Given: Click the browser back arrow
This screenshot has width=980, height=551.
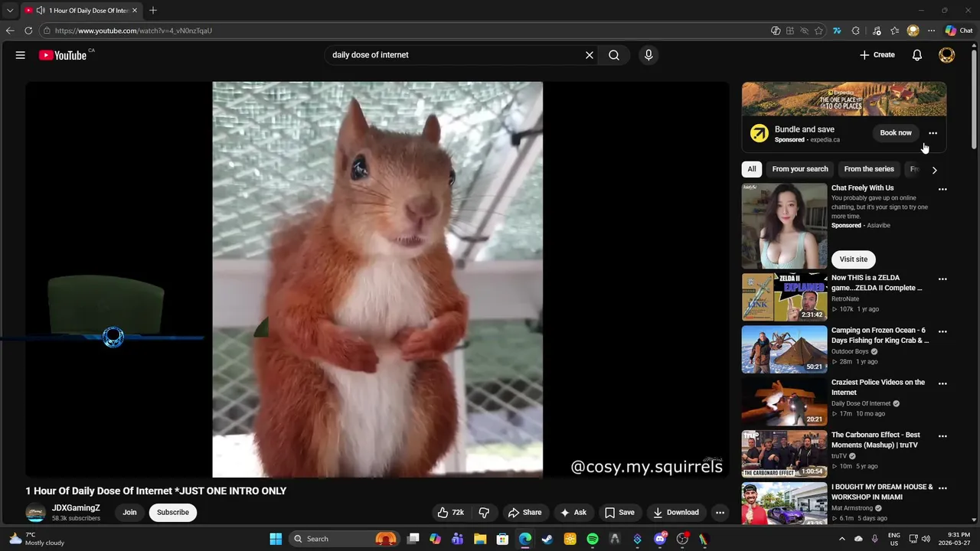Looking at the screenshot, I should (10, 31).
